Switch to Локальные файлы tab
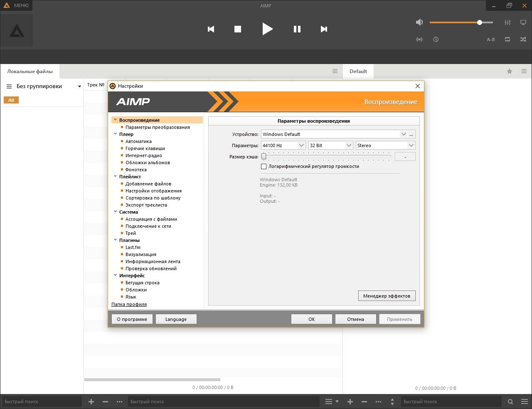532x409 pixels. [x=30, y=71]
